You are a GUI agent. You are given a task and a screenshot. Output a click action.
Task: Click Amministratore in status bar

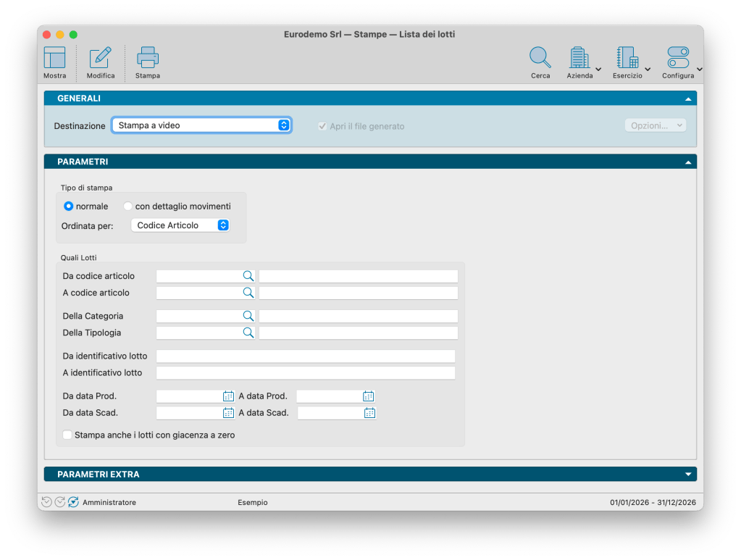click(x=109, y=502)
